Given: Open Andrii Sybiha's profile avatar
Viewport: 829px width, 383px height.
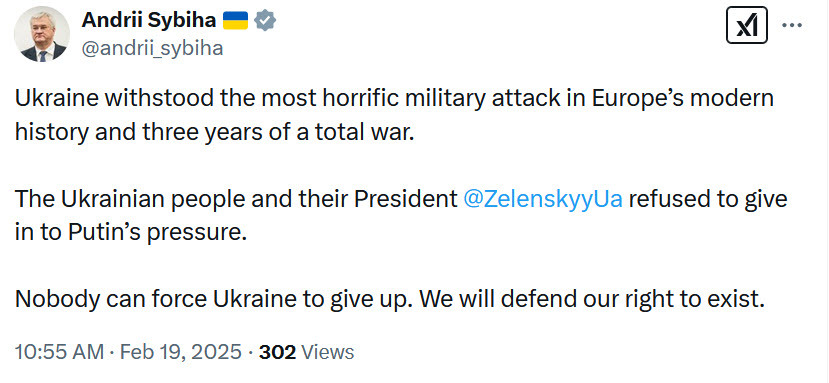Looking at the screenshot, I should pyautogui.click(x=42, y=34).
